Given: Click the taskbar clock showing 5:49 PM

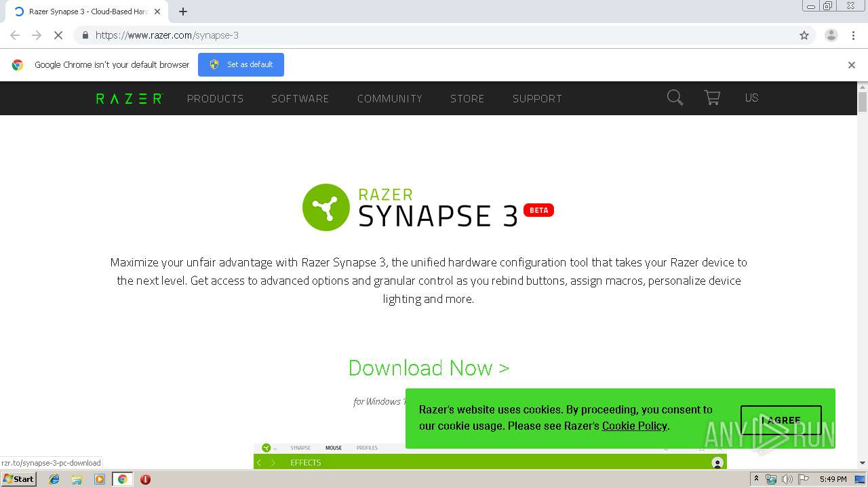Looking at the screenshot, I should pos(833,479).
